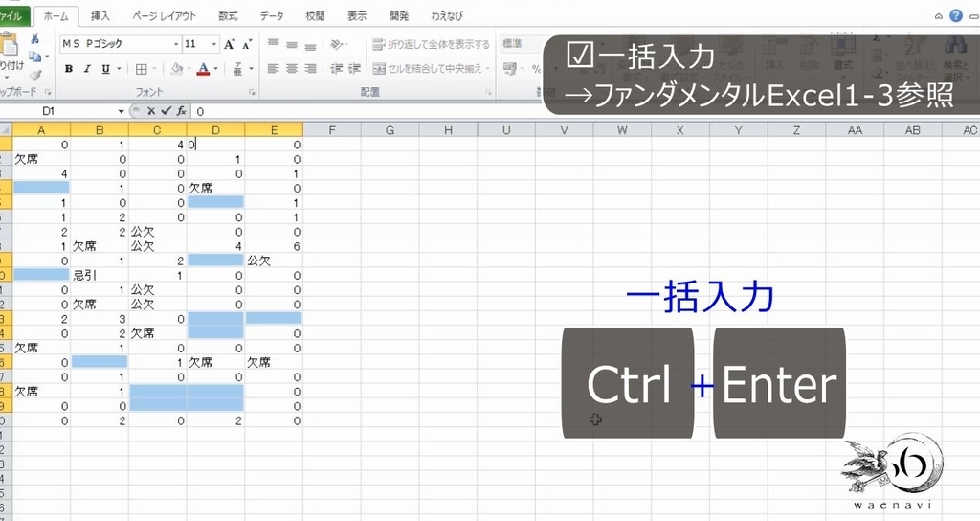Toggle Bold formatting
Image resolution: width=980 pixels, height=521 pixels.
point(69,69)
